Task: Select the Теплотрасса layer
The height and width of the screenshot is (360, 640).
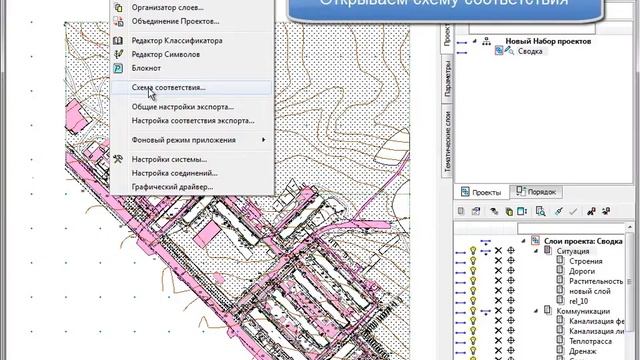Action: [590, 341]
